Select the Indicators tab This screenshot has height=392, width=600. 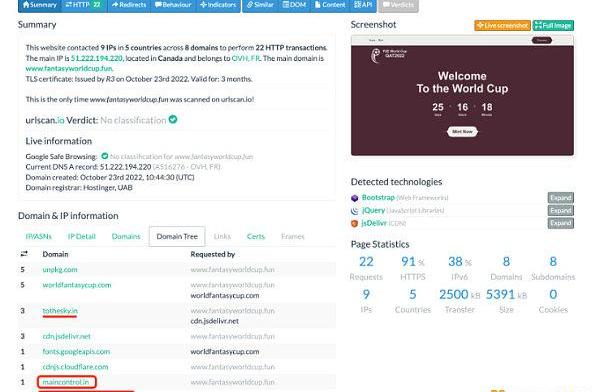[x=218, y=5]
